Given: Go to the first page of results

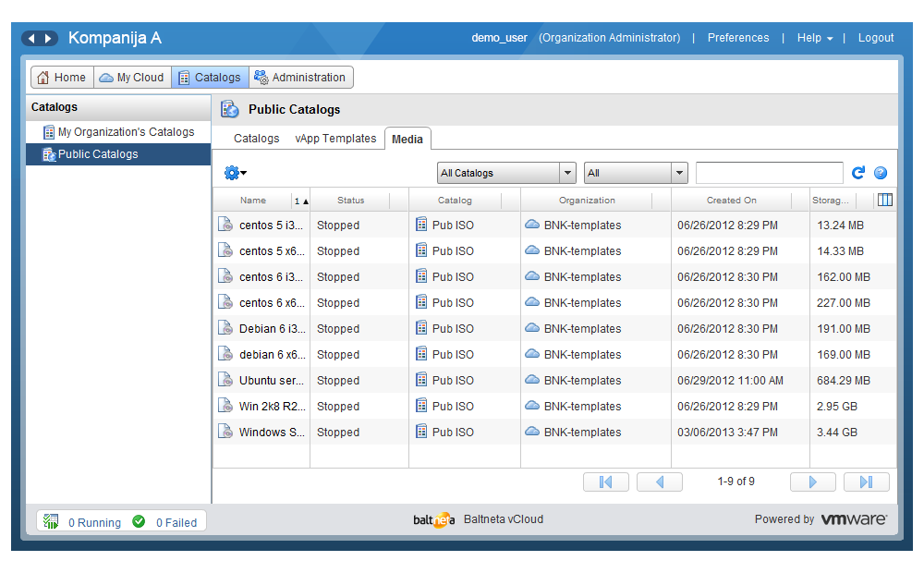Looking at the screenshot, I should pyautogui.click(x=606, y=482).
